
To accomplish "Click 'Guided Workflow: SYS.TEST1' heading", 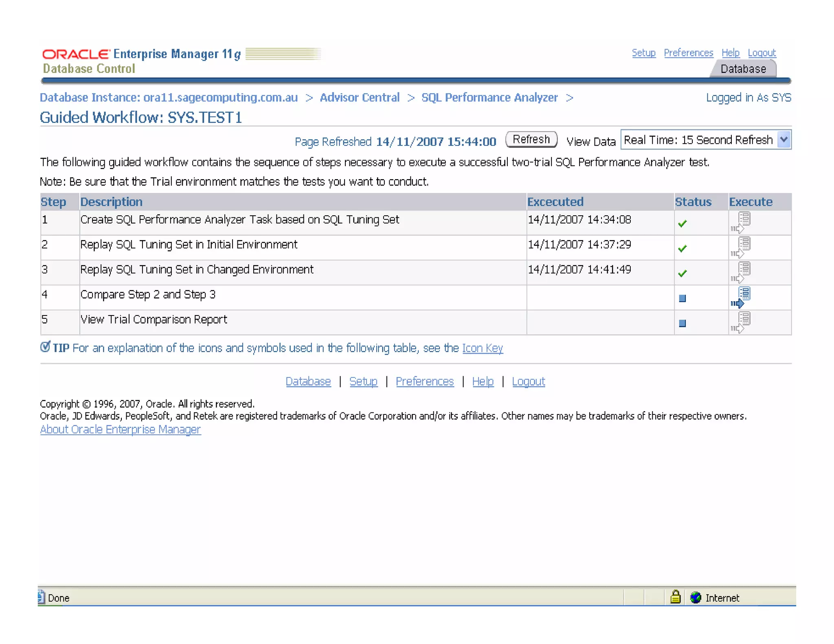I will pyautogui.click(x=140, y=118).
